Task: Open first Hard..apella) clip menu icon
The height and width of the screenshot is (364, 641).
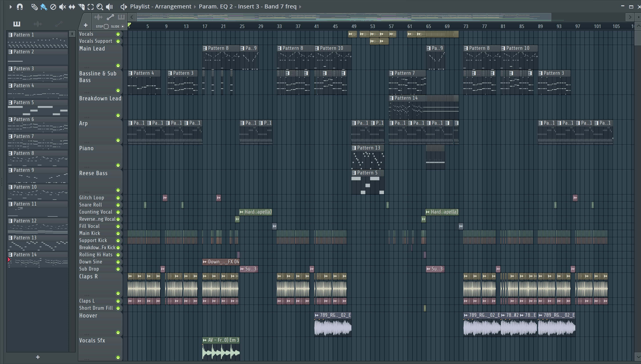Action: click(x=241, y=212)
